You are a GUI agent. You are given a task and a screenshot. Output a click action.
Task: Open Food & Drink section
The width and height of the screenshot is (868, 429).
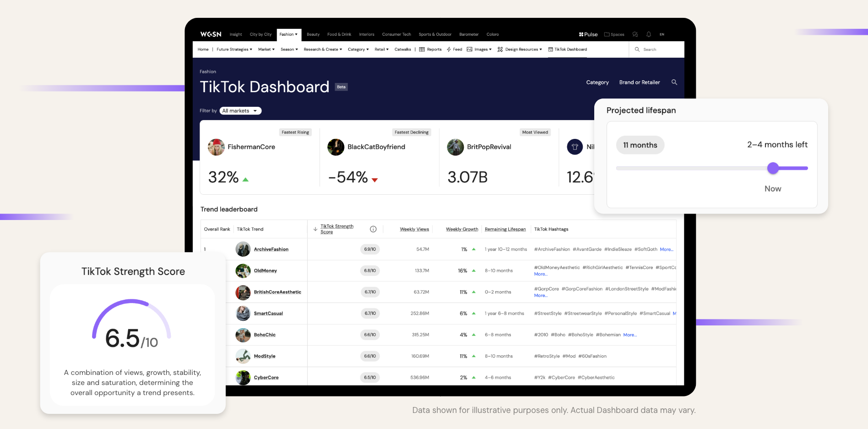point(339,34)
